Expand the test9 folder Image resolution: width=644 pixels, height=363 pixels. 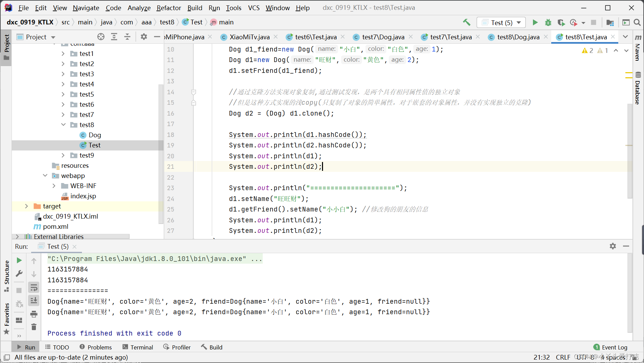63,155
